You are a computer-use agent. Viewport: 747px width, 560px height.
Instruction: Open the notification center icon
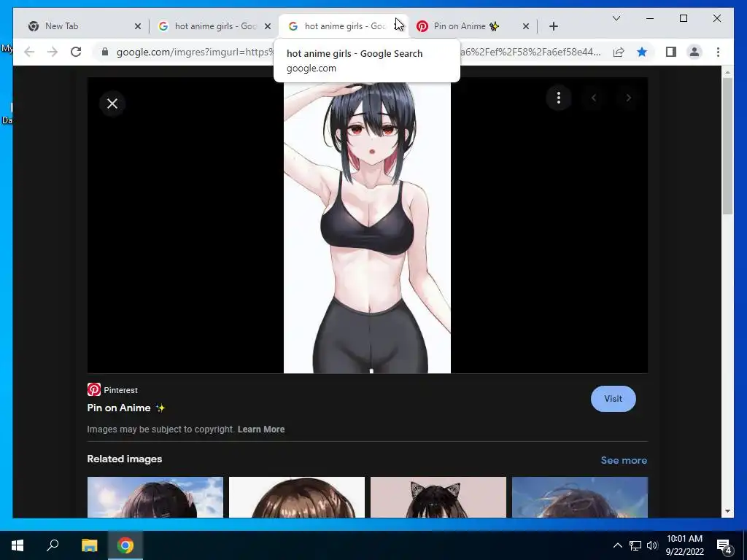[x=724, y=545]
